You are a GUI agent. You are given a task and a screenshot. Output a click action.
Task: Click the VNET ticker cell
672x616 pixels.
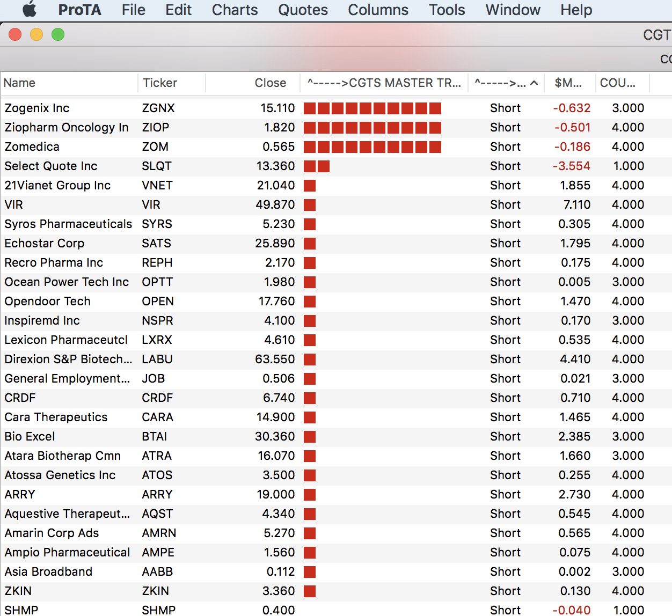[157, 185]
